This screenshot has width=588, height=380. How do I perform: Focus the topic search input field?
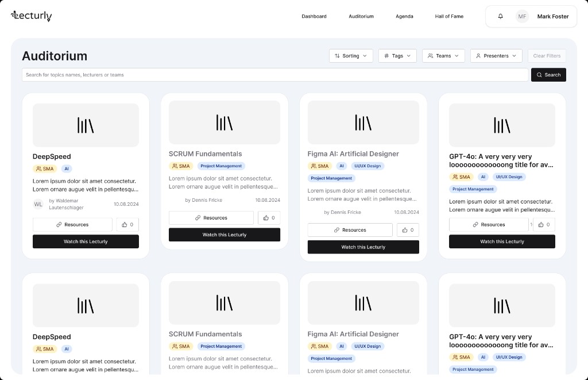pos(275,75)
